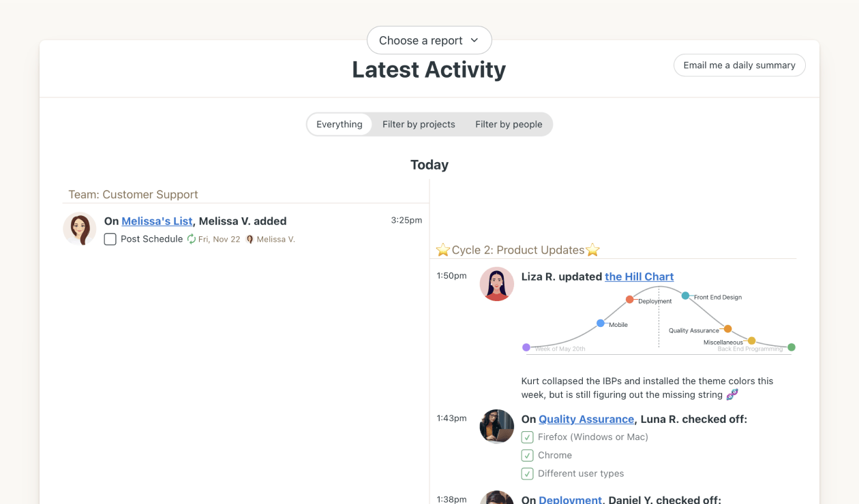Switch to the Filter by projects tab
Image resolution: width=859 pixels, height=504 pixels.
point(419,124)
